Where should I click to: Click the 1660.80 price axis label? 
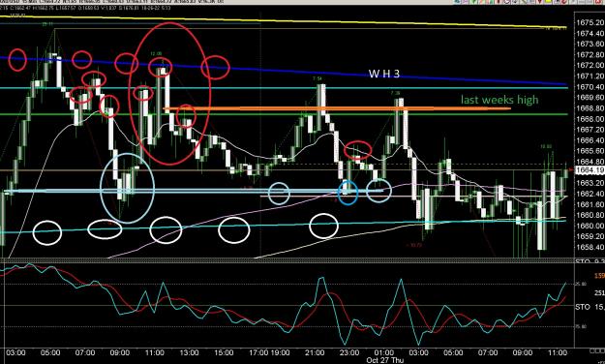(590, 215)
